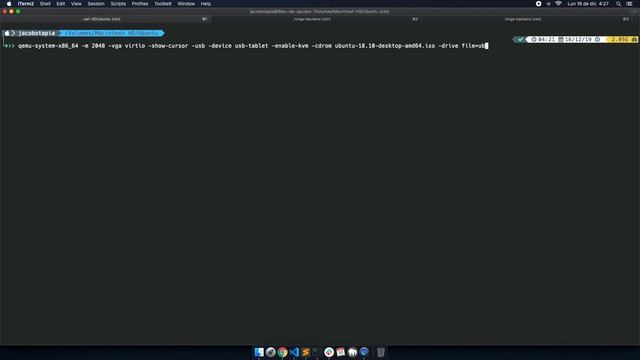
Task: Click the screen recording indicator in menu bar
Action: [x=538, y=4]
